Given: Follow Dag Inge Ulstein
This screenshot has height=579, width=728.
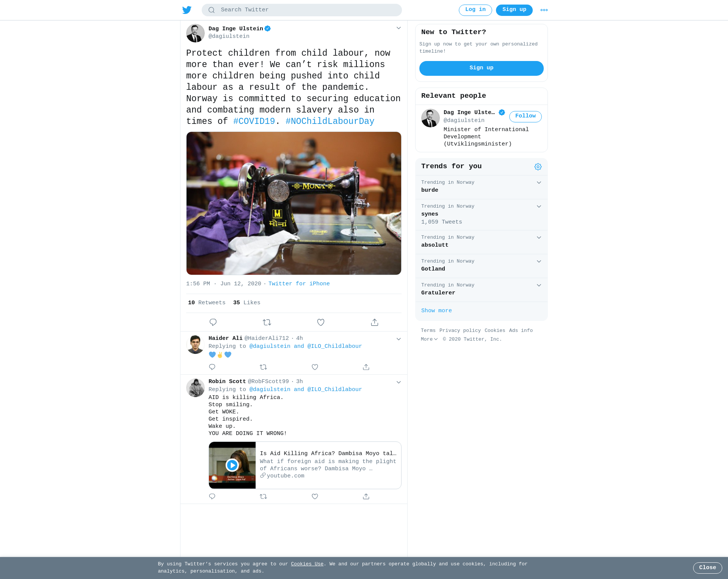Looking at the screenshot, I should (526, 116).
